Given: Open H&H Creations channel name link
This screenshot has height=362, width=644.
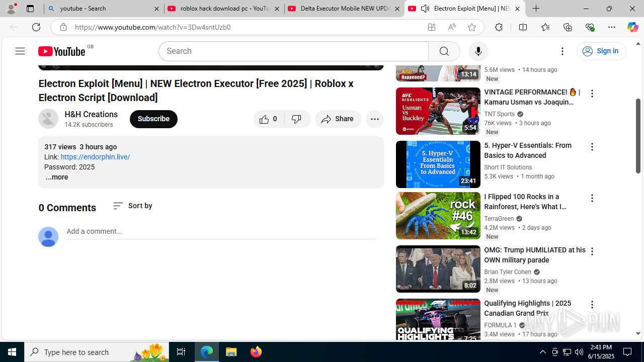Looking at the screenshot, I should 91,114.
